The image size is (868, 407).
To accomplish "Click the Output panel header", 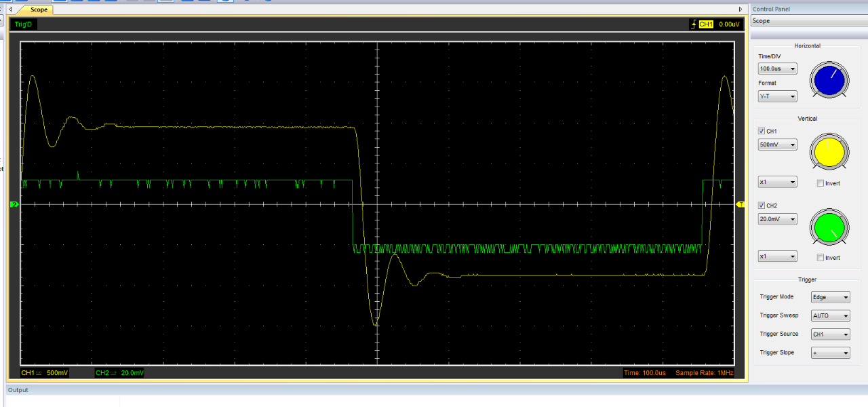I will [x=18, y=390].
